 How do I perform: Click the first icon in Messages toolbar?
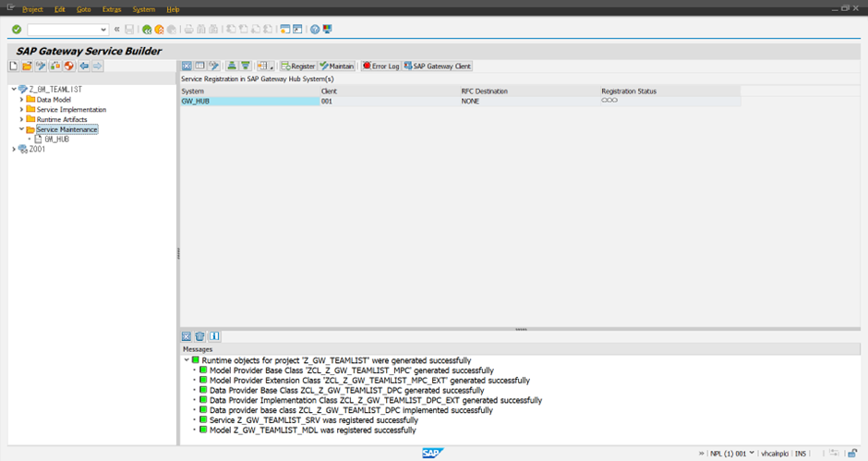coord(187,336)
